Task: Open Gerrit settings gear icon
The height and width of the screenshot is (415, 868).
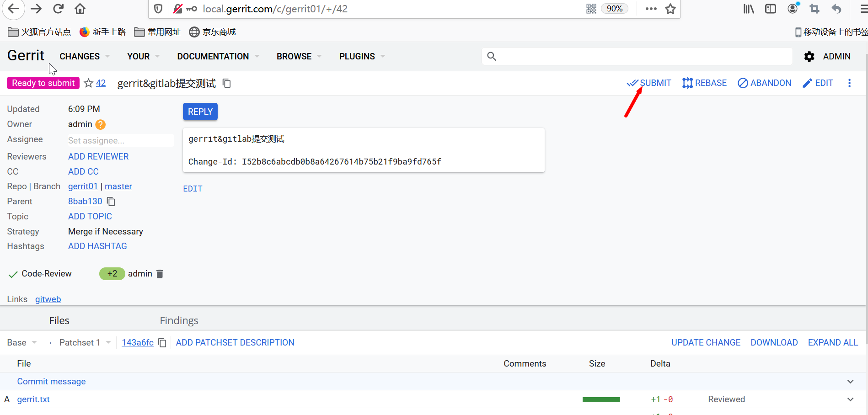Action: pyautogui.click(x=809, y=56)
